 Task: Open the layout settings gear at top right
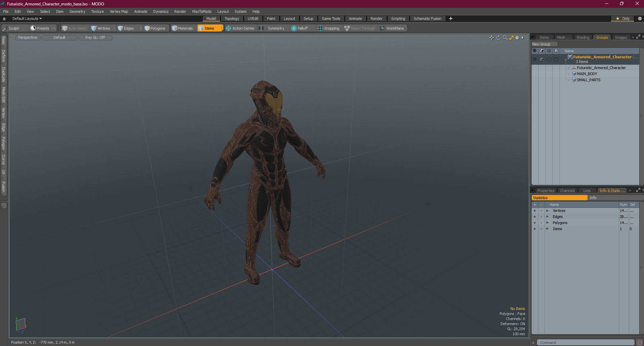[x=640, y=19]
